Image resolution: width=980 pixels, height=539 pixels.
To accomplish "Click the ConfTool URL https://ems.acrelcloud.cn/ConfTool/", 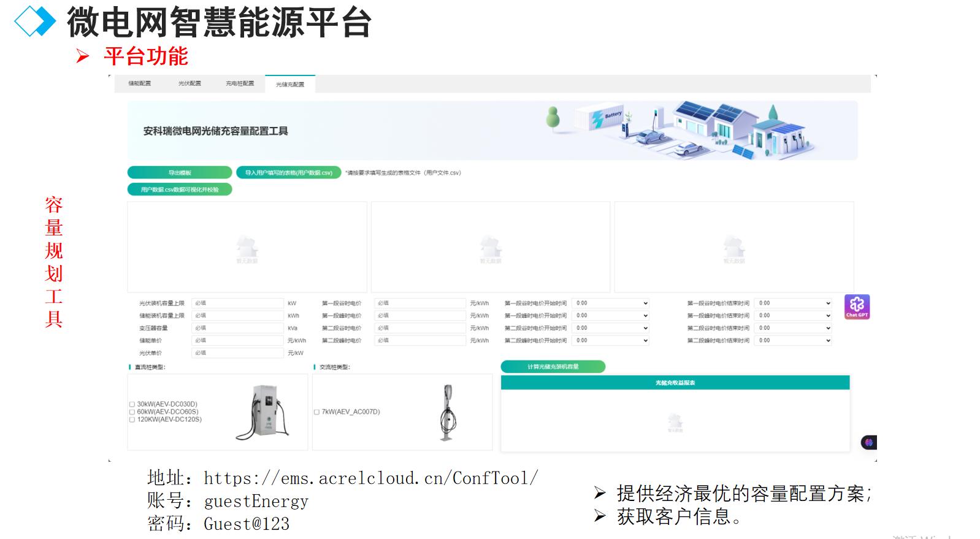I will click(x=371, y=478).
